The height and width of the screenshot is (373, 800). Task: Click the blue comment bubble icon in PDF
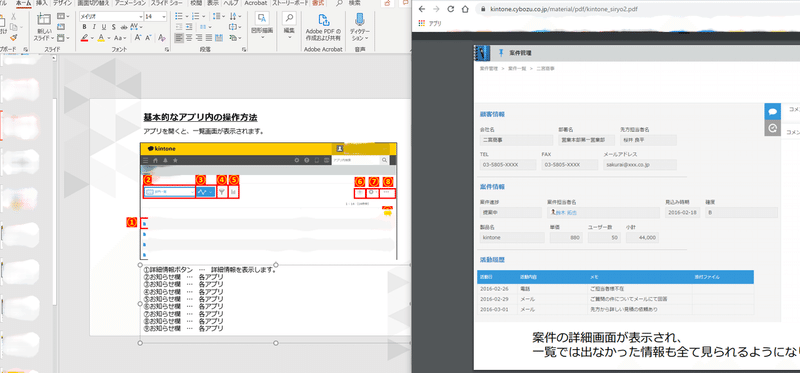coord(772,111)
